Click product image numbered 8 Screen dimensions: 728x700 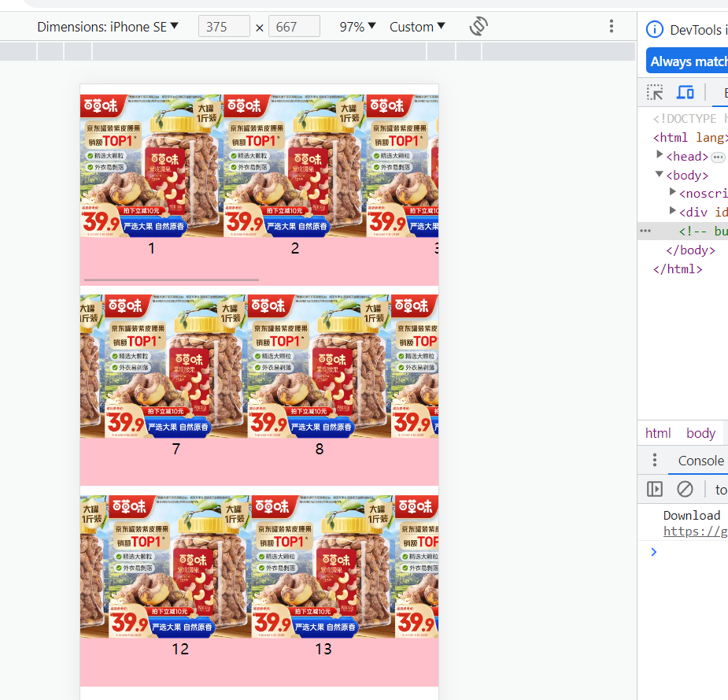point(320,366)
